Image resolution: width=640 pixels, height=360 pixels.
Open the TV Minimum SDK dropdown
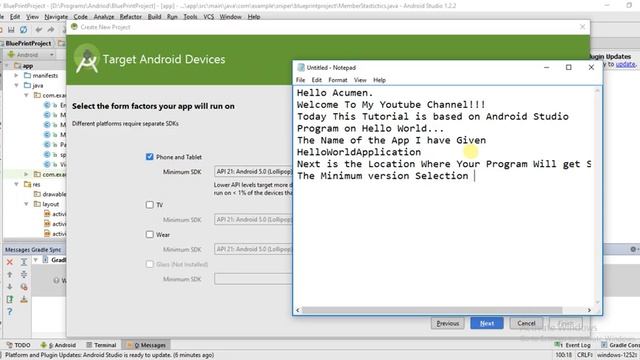pyautogui.click(x=253, y=219)
